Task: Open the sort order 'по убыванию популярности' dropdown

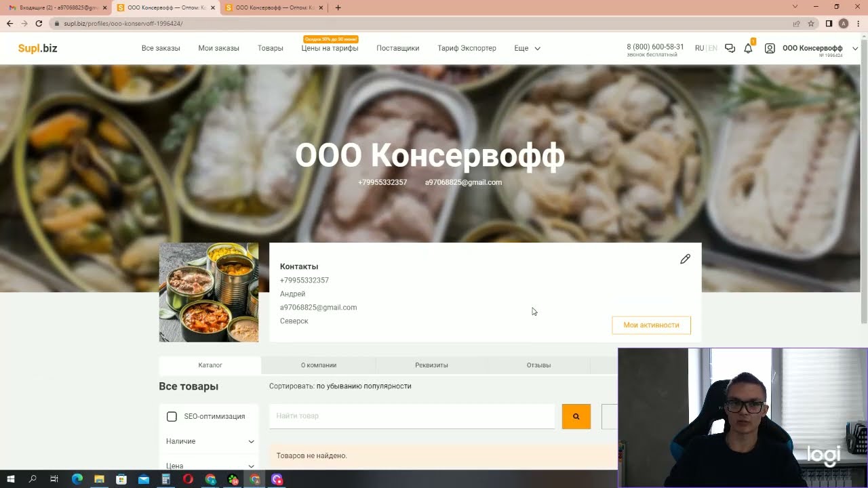Action: click(x=363, y=386)
